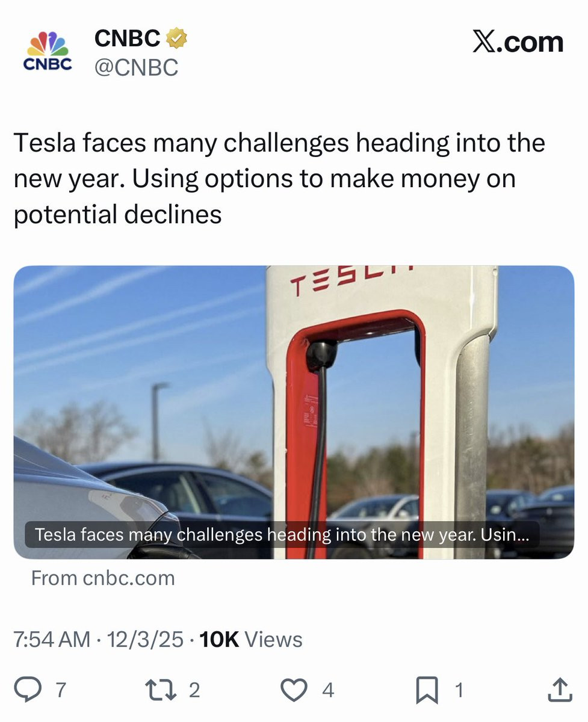Click the bookmark count of 1
The image size is (588, 722).
[459, 690]
